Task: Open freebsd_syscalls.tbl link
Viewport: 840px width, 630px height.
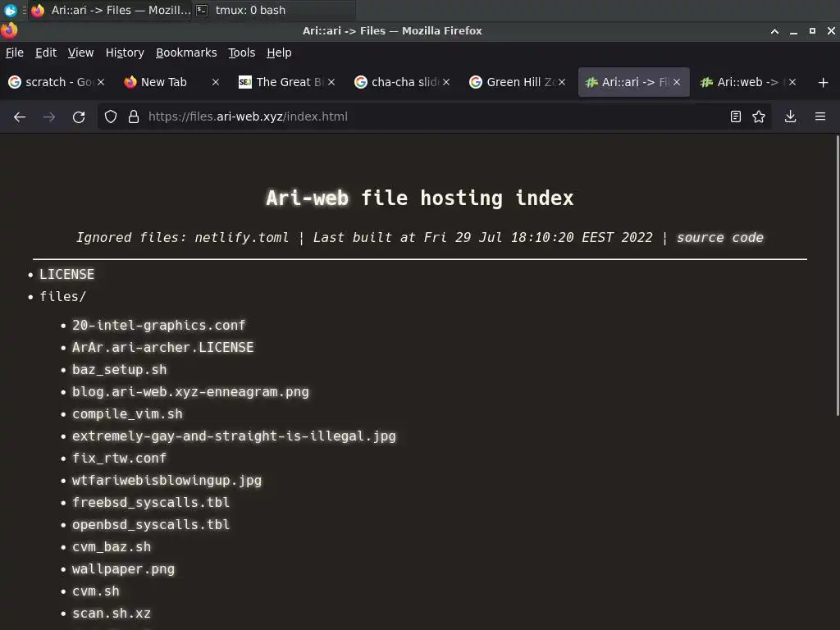Action: (151, 503)
